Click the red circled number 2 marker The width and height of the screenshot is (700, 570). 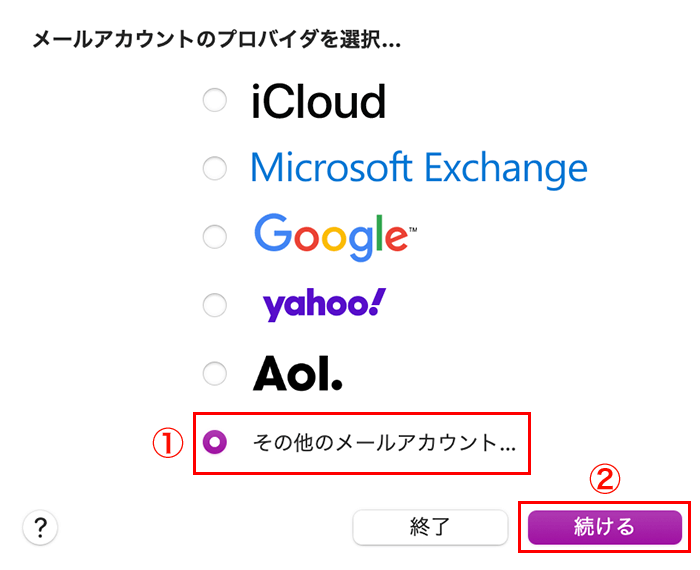[605, 479]
